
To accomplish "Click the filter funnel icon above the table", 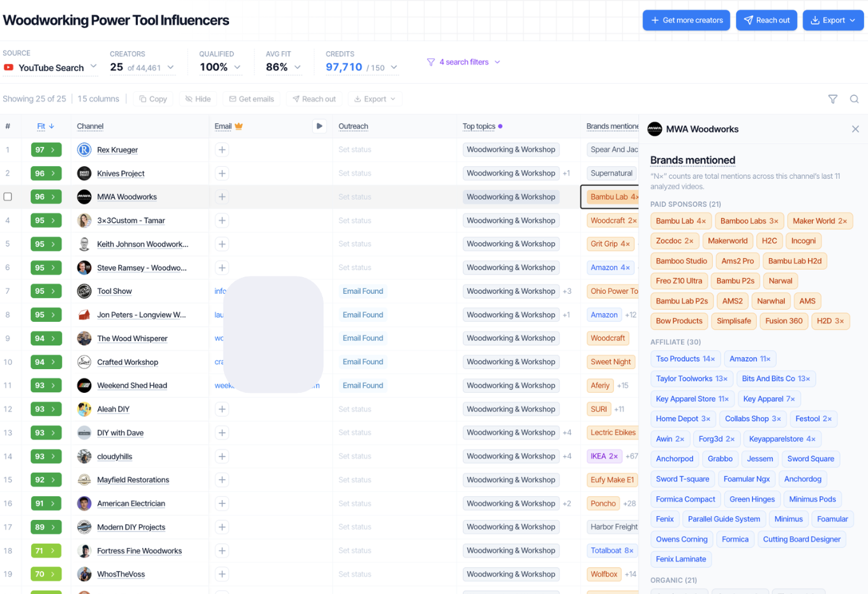I will click(833, 99).
